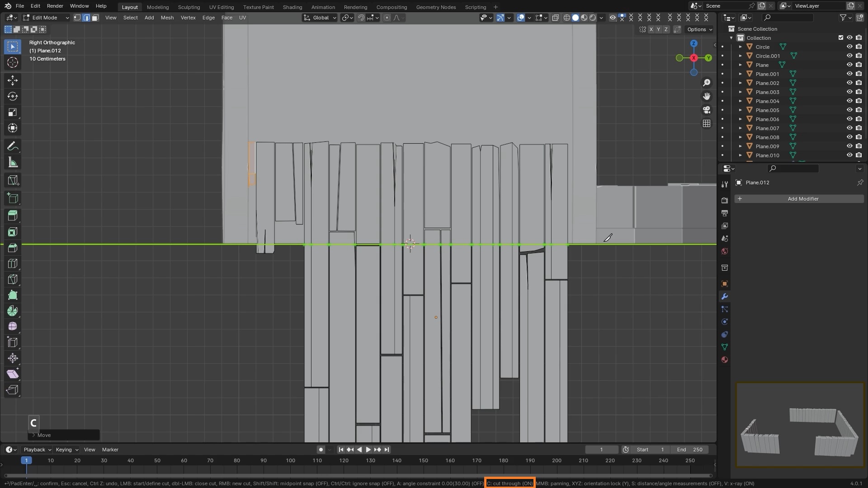Screen dimensions: 868x488
Task: Disable Plane.003 in renders
Action: tap(859, 92)
